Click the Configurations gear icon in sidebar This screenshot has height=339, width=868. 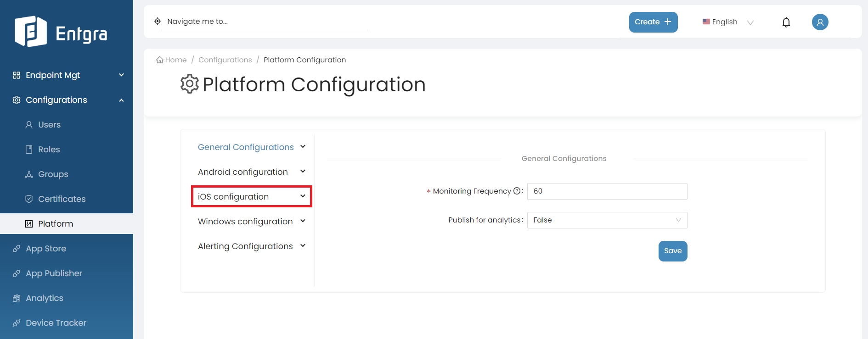tap(17, 100)
